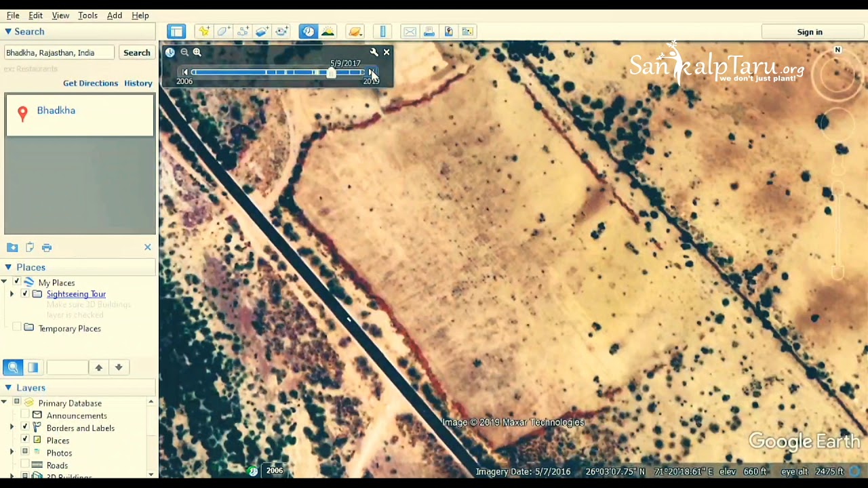Open Get Directions link
This screenshot has width=868, height=488.
(x=91, y=83)
